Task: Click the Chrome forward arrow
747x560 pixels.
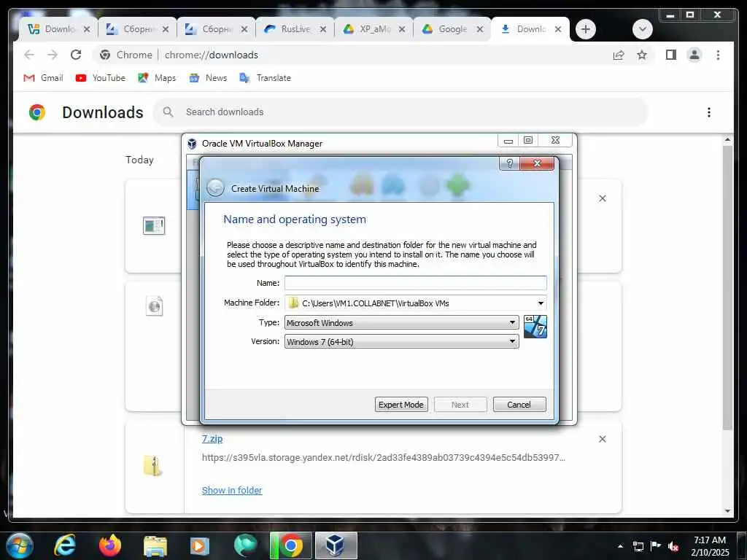Action: click(53, 55)
